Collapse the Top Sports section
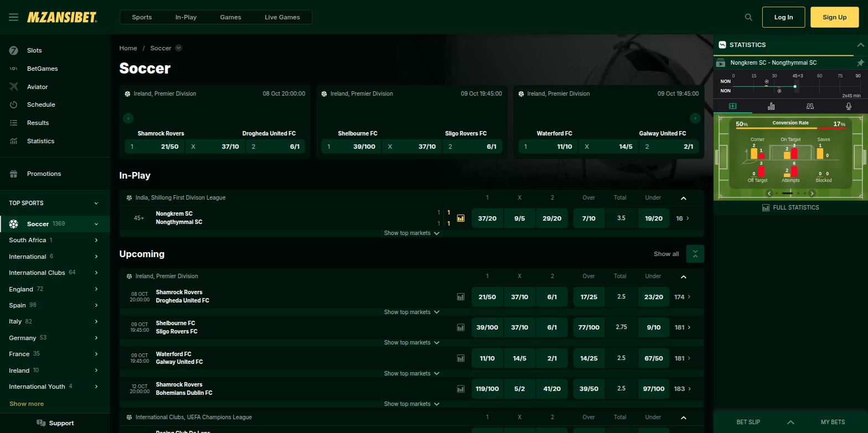Viewport: 868px width, 433px height. (96, 203)
